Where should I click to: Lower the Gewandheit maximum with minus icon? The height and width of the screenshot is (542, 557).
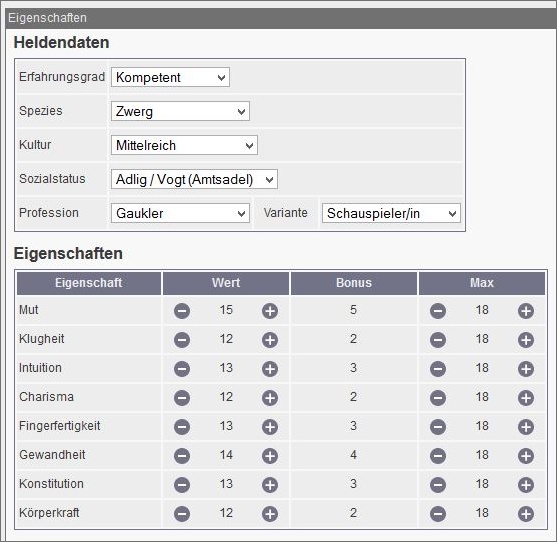coord(438,456)
